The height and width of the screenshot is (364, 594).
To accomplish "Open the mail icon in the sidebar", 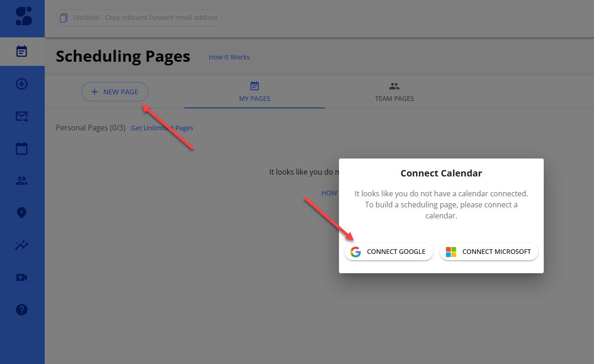I will tap(22, 116).
